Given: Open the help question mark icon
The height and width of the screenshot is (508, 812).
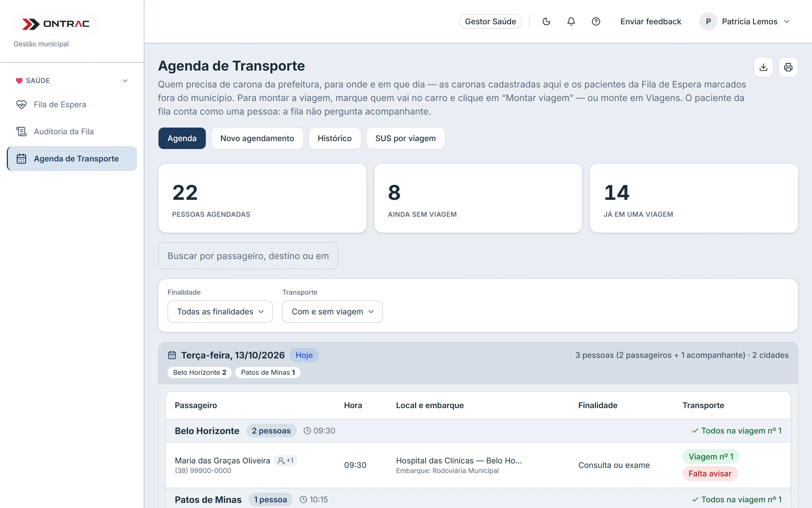Looking at the screenshot, I should tap(596, 21).
